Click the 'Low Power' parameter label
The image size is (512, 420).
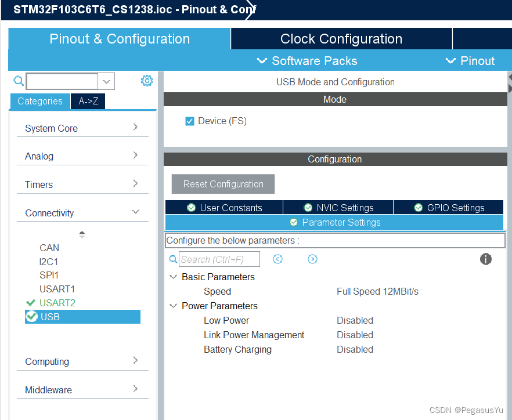(x=226, y=320)
